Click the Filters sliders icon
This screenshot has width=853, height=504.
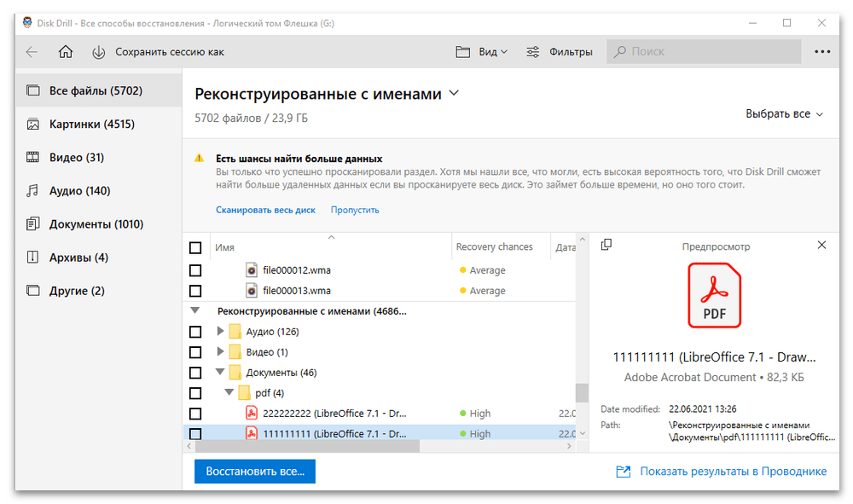[533, 52]
